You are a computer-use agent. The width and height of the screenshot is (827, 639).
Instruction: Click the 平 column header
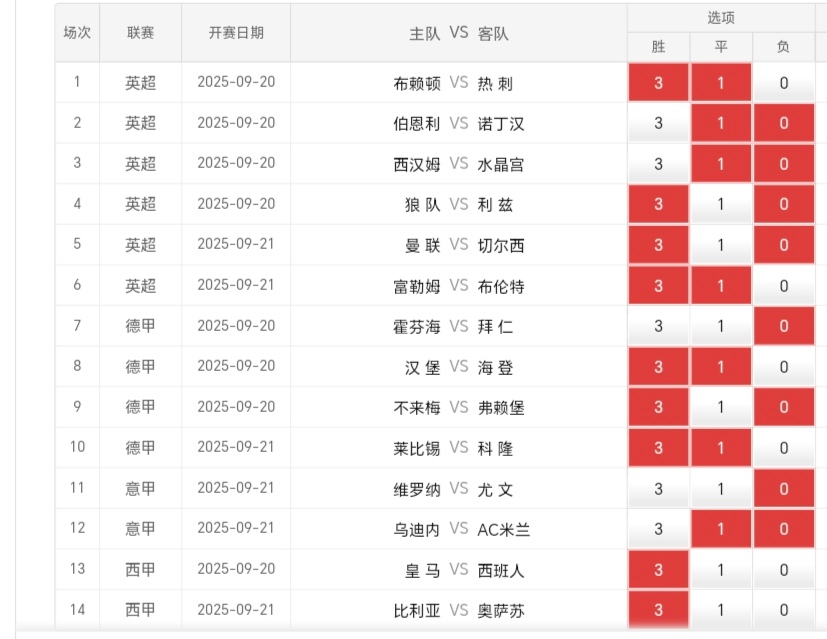click(721, 46)
